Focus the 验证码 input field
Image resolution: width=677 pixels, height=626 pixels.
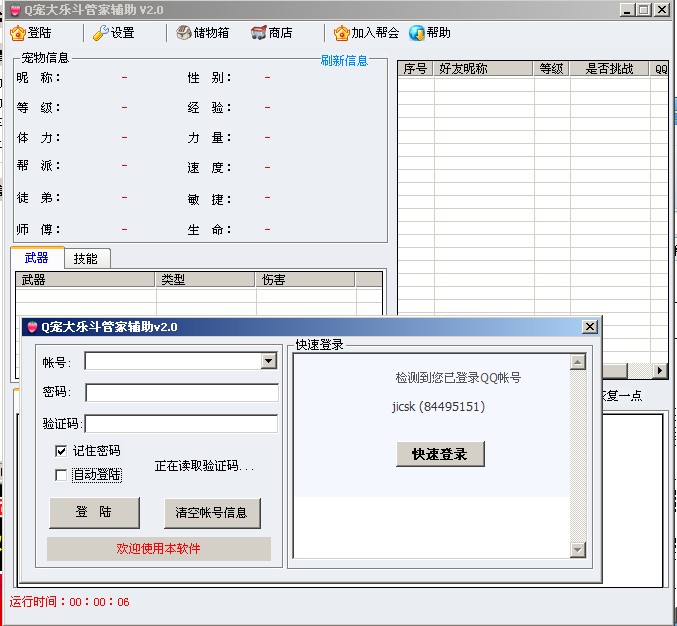(181, 424)
